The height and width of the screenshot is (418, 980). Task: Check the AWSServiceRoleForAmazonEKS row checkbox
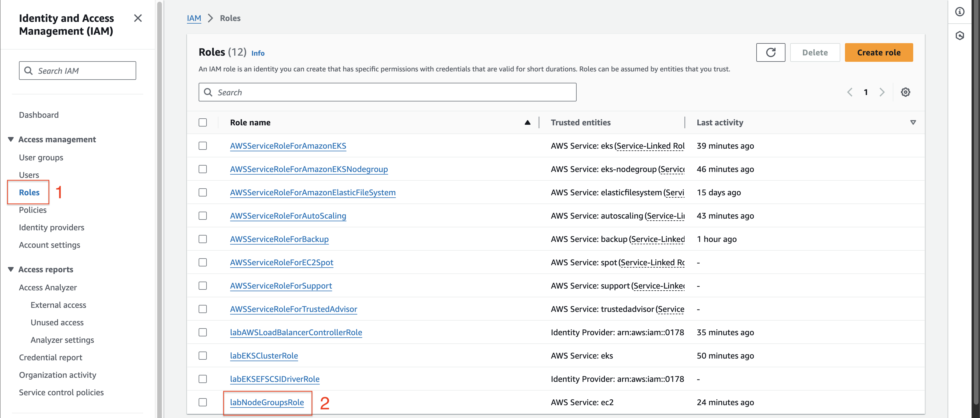[x=203, y=146]
